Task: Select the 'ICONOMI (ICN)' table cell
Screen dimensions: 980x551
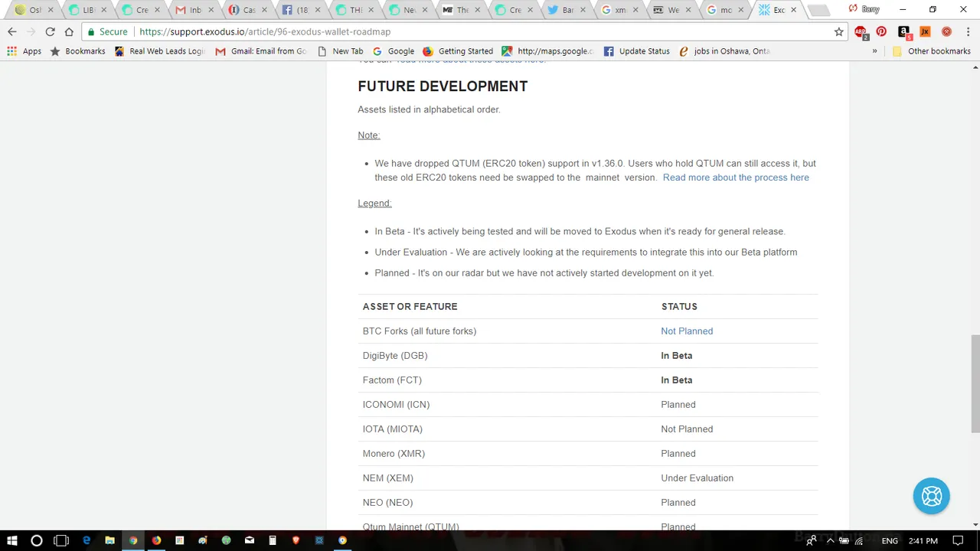Action: click(x=396, y=405)
